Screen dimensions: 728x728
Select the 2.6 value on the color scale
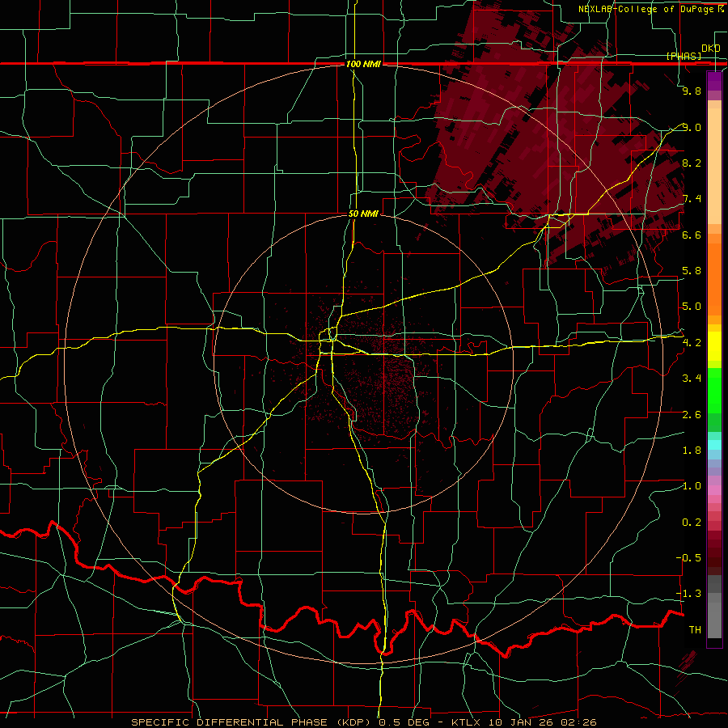[x=692, y=415]
